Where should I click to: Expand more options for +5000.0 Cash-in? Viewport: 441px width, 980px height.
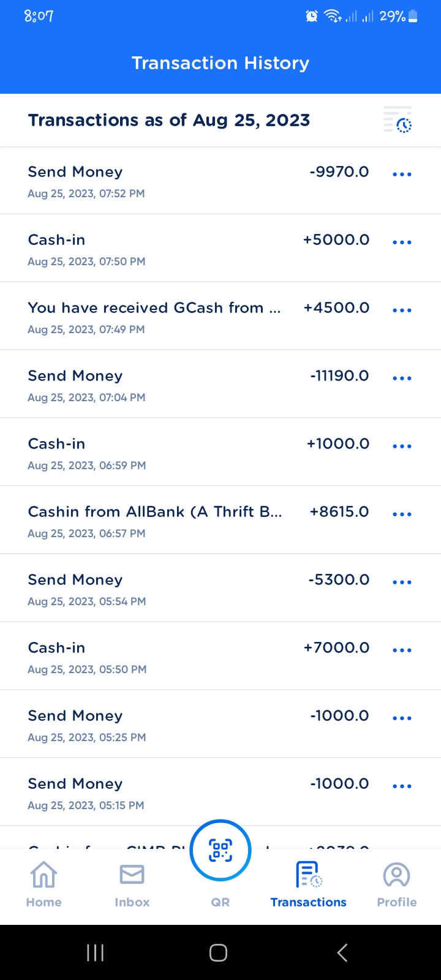tap(402, 243)
